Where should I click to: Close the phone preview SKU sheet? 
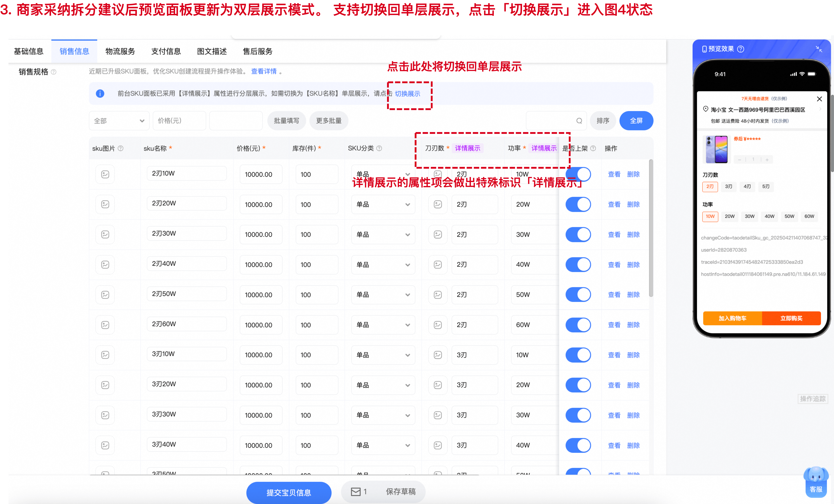[819, 99]
